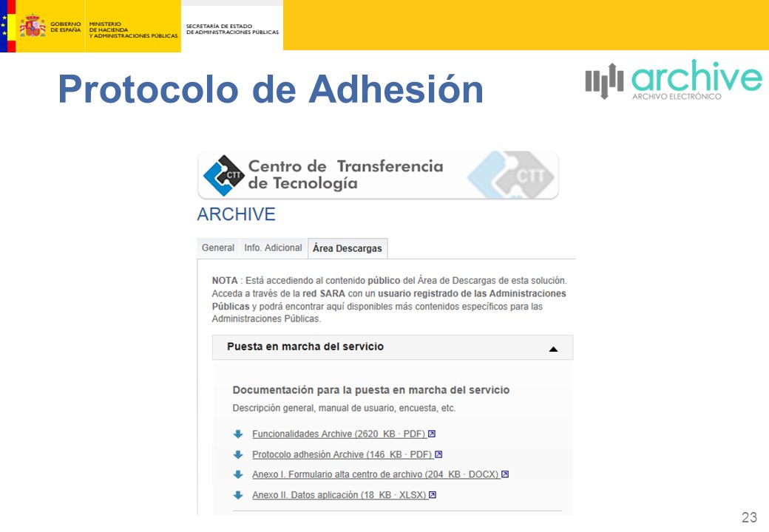
Task: Click external-link icon after Anexo II. Datos aplicación
Action: click(x=433, y=495)
